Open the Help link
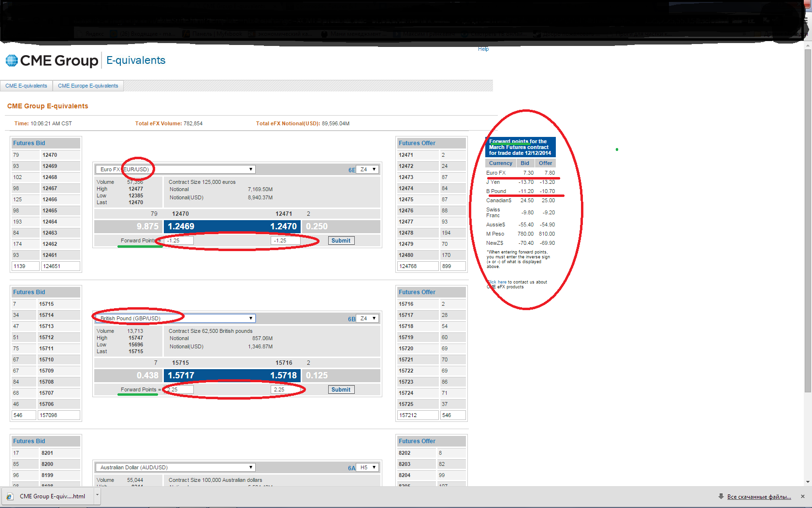Screen dimensions: 812x508 point(483,49)
